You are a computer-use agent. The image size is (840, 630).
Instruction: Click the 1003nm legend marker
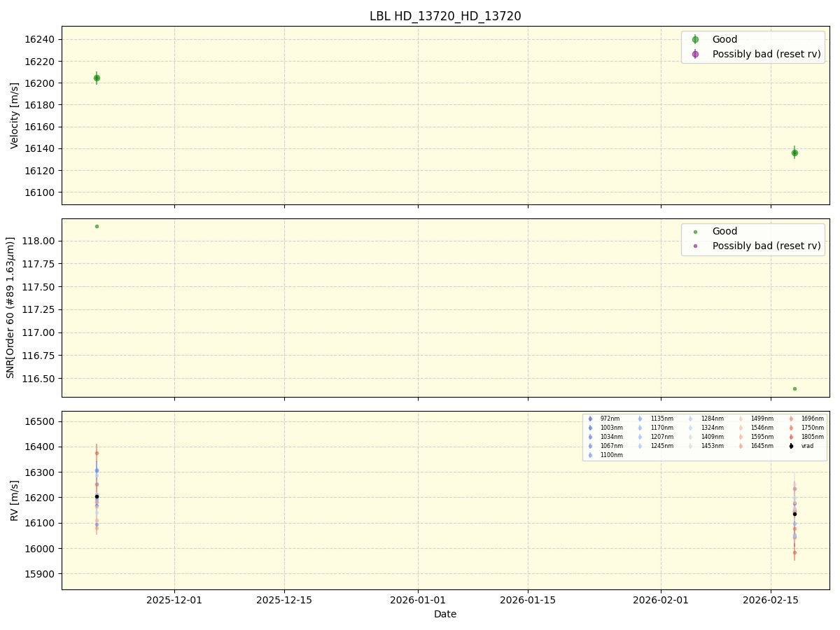[x=590, y=428]
